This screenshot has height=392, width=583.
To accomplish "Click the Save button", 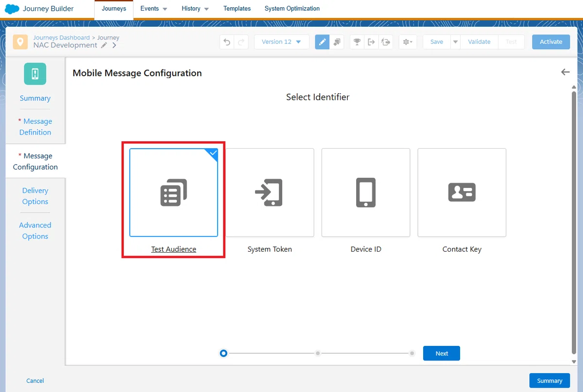I will tap(437, 42).
